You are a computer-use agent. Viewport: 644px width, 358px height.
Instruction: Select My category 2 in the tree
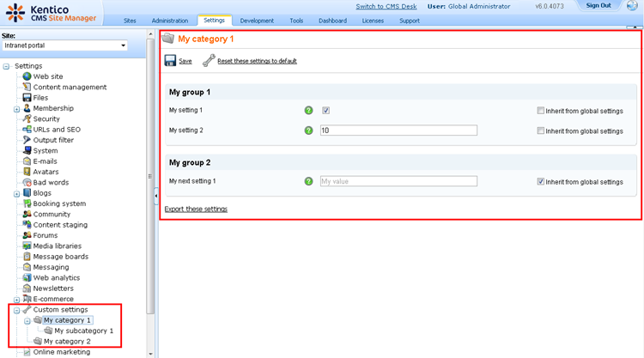67,342
